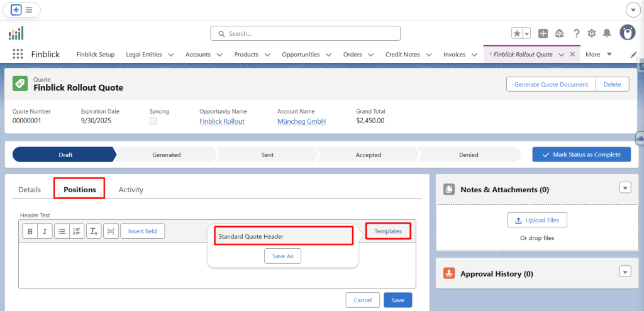Switch to the Details tab

30,189
